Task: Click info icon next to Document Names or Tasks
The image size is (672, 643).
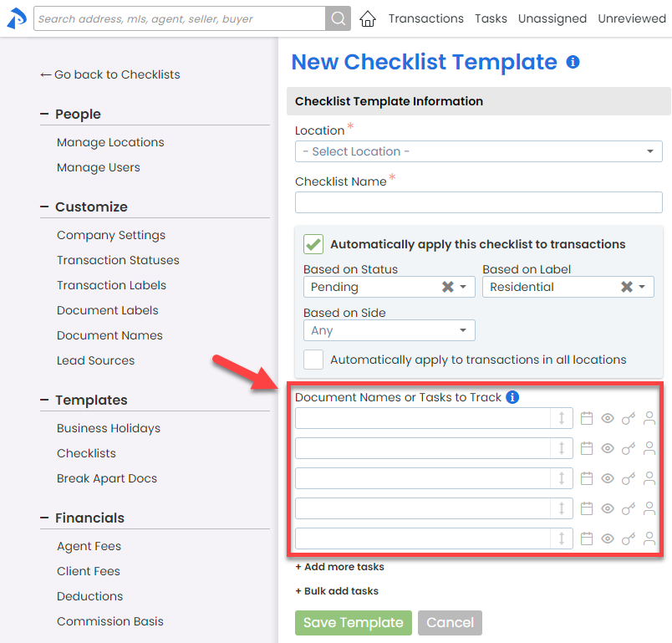Action: (x=513, y=397)
